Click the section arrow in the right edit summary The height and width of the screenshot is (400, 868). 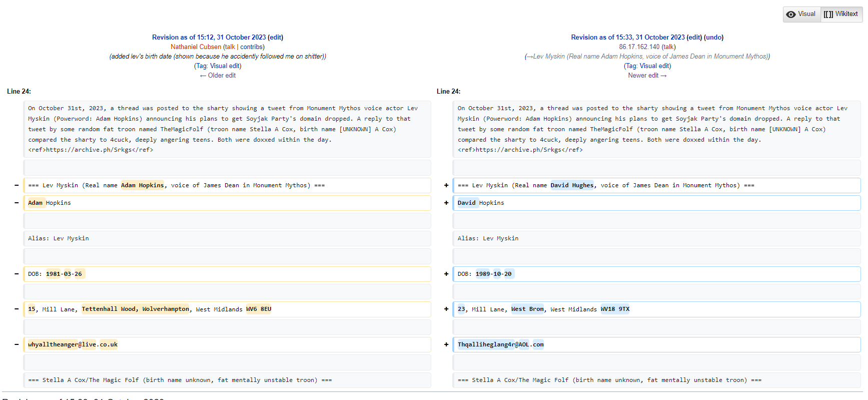pos(529,57)
